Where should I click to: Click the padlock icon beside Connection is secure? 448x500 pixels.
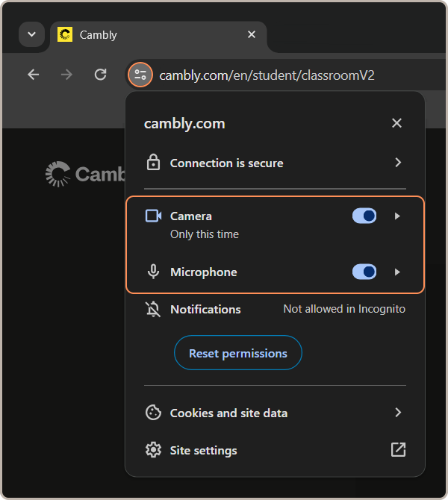[x=153, y=163]
